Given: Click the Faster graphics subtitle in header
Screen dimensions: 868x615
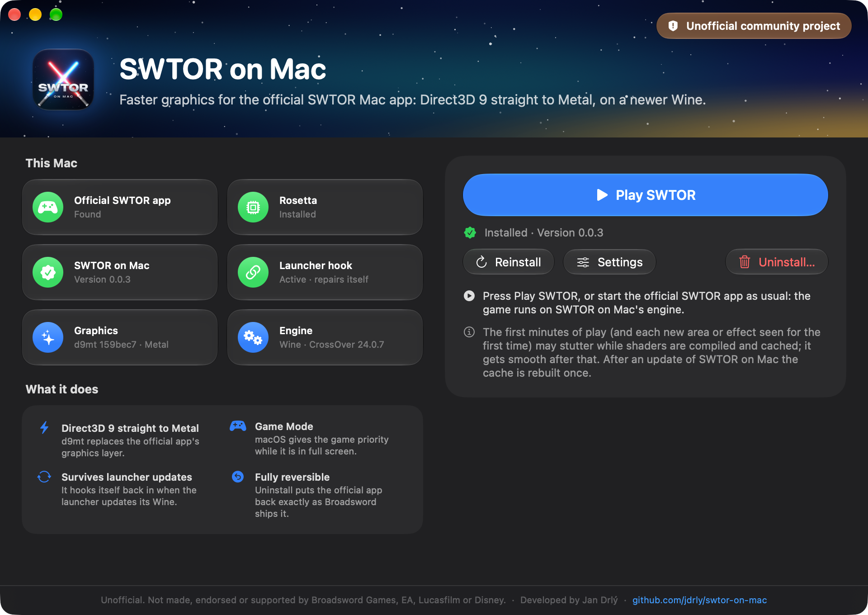Looking at the screenshot, I should 412,99.
